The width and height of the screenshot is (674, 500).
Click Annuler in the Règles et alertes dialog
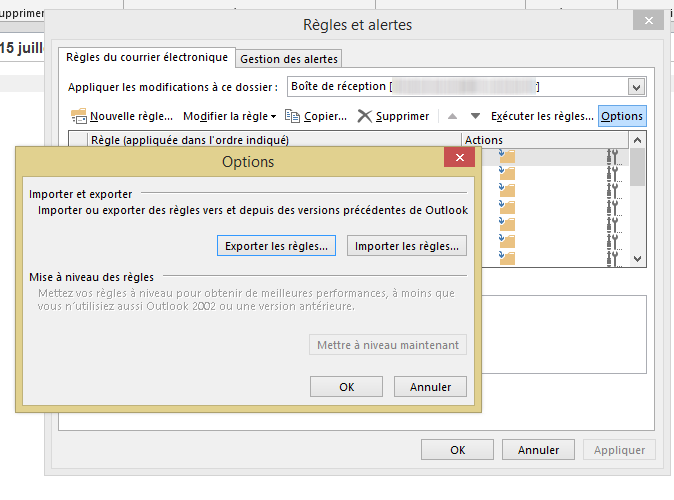coord(538,450)
